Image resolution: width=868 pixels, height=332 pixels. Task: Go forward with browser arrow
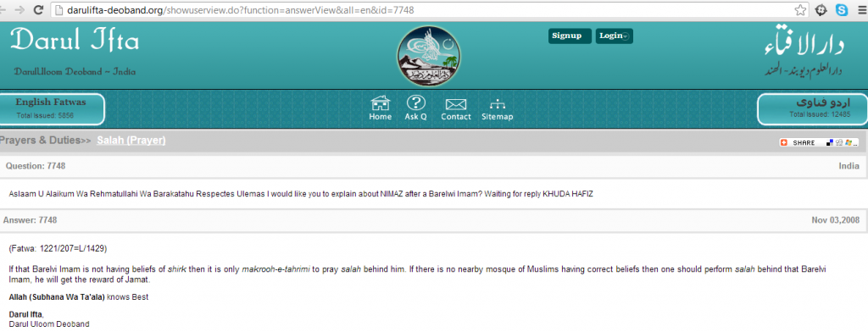pos(20,10)
